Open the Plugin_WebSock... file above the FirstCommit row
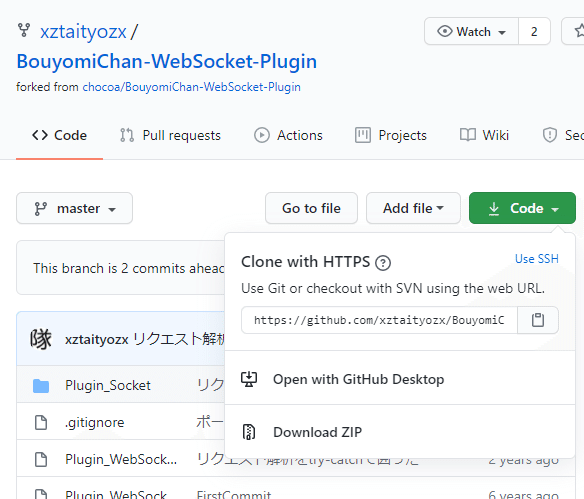This screenshot has height=499, width=584. coord(121,460)
